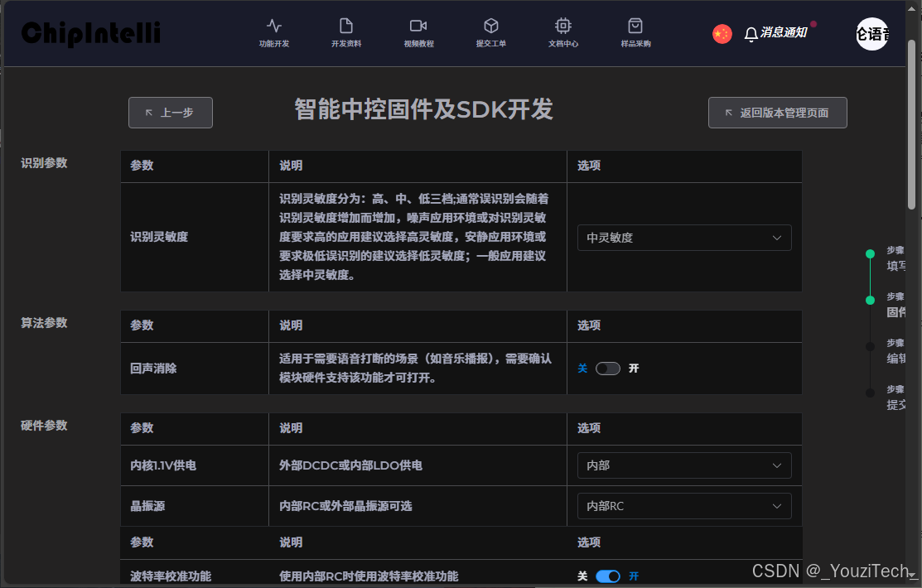Click the China flag language icon
This screenshot has width=922, height=588.
pyautogui.click(x=722, y=33)
